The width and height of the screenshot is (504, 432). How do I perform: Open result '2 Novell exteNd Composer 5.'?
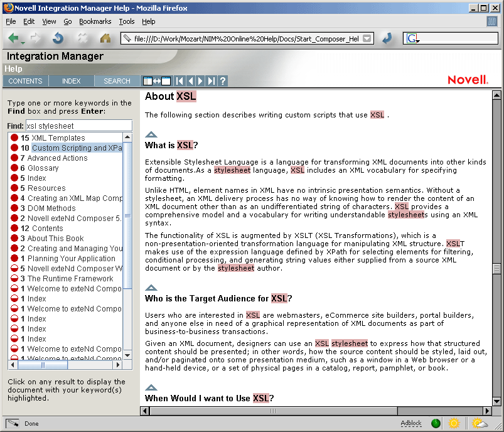click(66, 218)
